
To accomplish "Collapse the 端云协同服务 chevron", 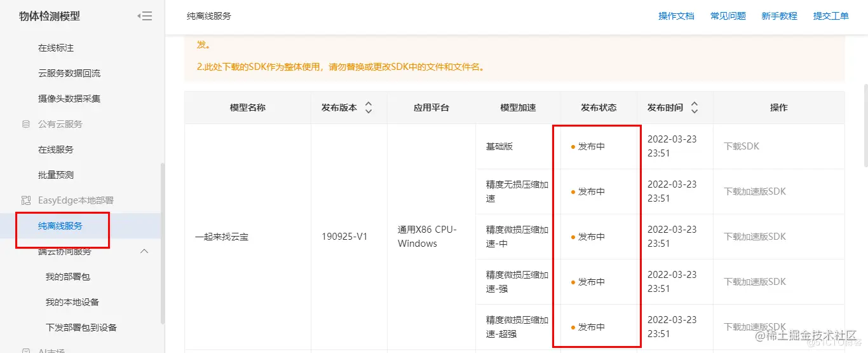I will [144, 251].
